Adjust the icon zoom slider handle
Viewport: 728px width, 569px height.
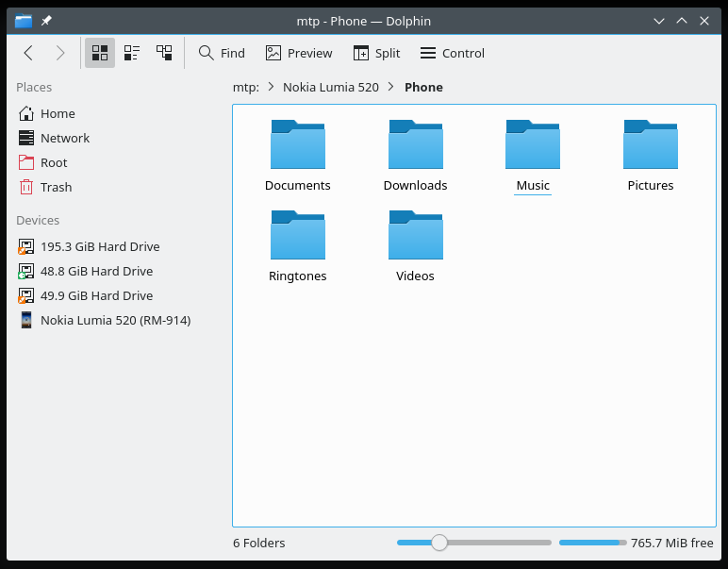438,543
